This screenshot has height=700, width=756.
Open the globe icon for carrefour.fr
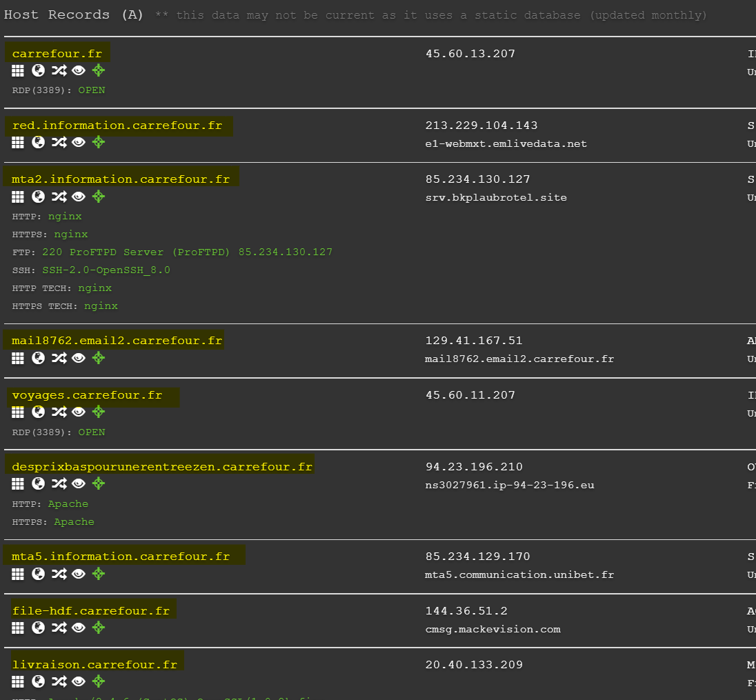tap(38, 71)
